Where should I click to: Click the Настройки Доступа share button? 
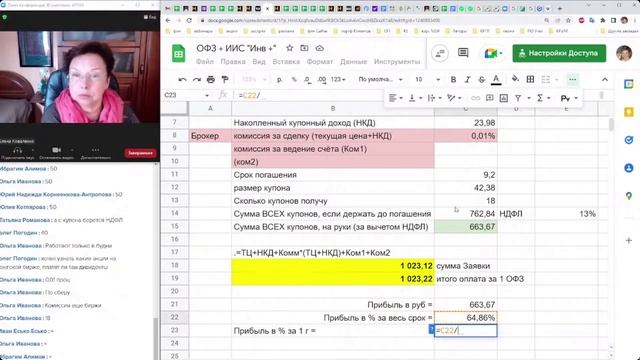[x=559, y=53]
